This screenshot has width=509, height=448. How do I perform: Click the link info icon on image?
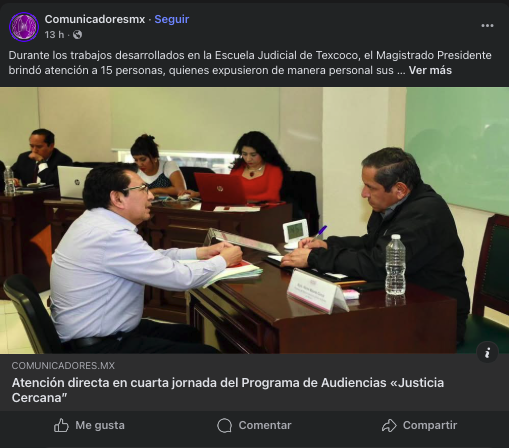(x=487, y=352)
